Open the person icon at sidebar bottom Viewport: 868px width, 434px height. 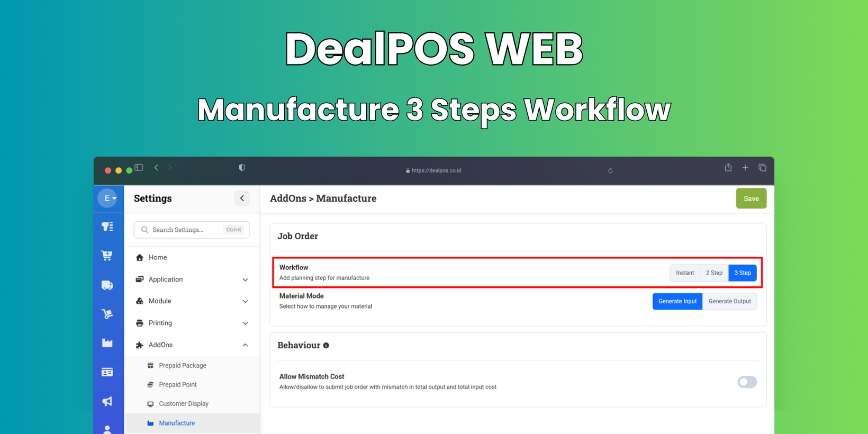107,429
